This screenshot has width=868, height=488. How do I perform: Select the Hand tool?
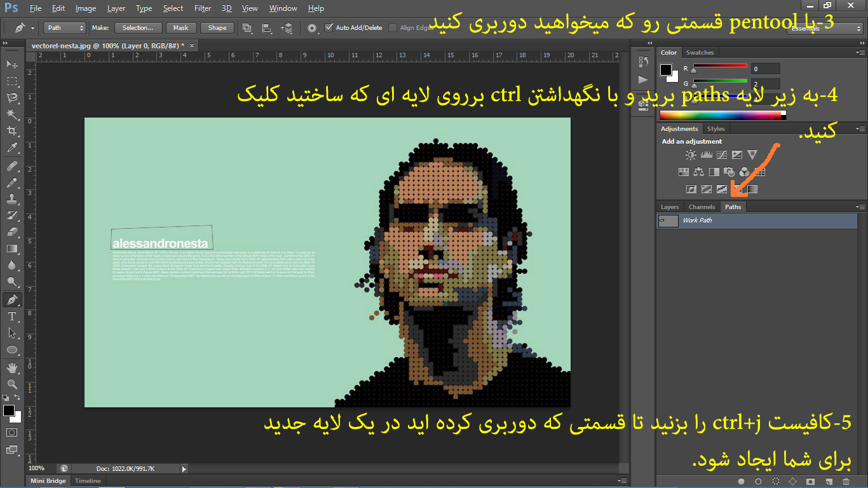(x=12, y=368)
